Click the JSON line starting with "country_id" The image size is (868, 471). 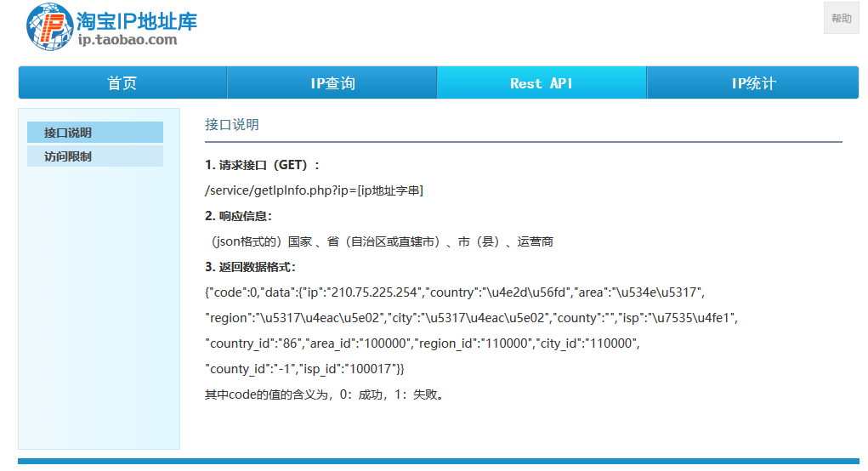tap(423, 343)
